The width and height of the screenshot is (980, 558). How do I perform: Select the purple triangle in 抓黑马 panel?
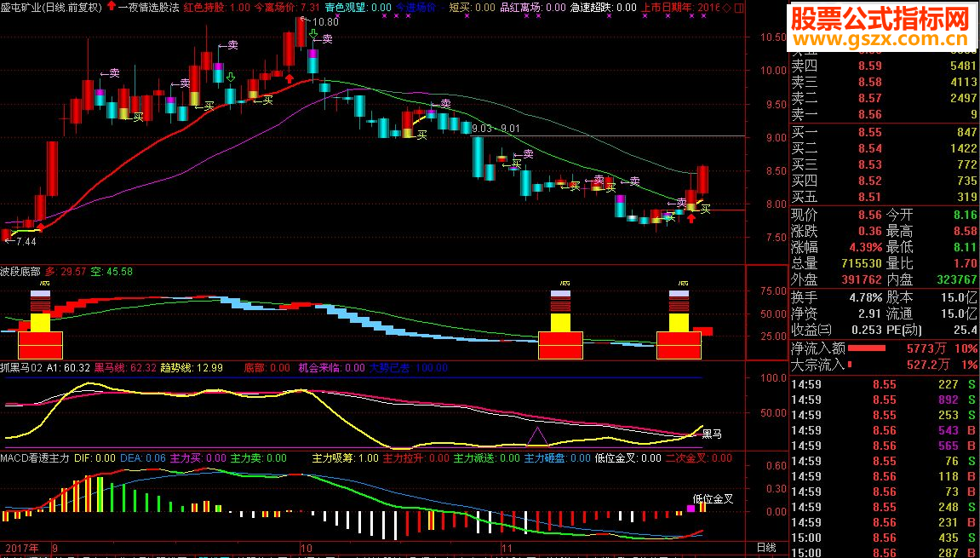[x=536, y=436]
